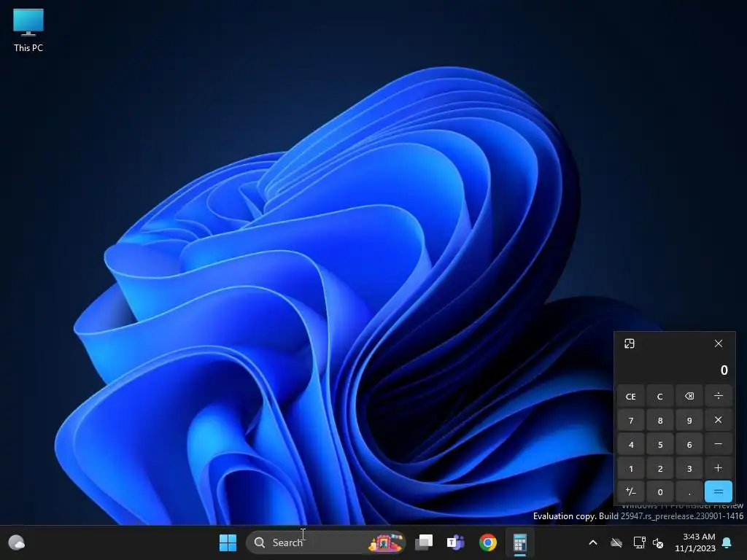The width and height of the screenshot is (747, 560).
Task: Launch Google Chrome from the taskbar
Action: (x=488, y=542)
